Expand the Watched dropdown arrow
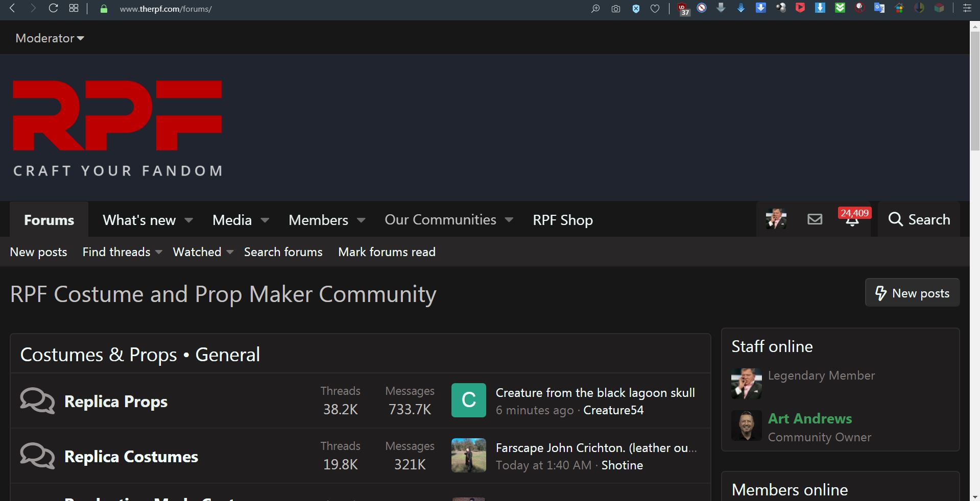The height and width of the screenshot is (501, 980). [x=230, y=252]
